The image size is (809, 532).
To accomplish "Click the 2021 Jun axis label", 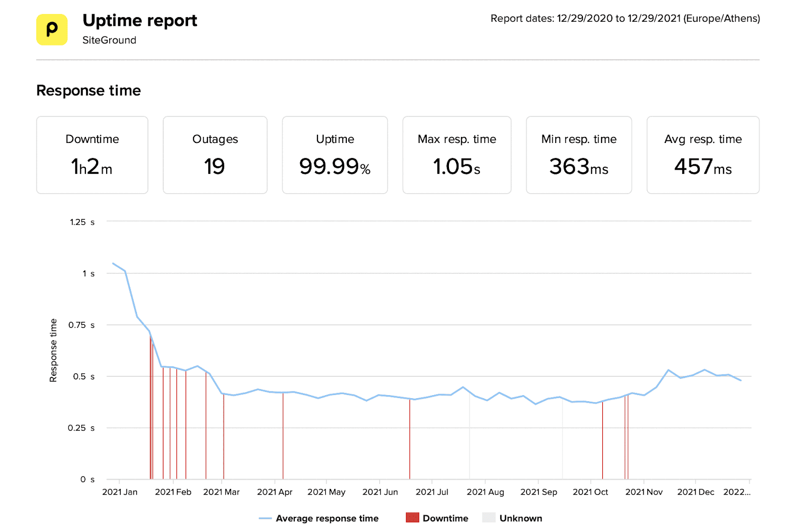I will pos(380,492).
